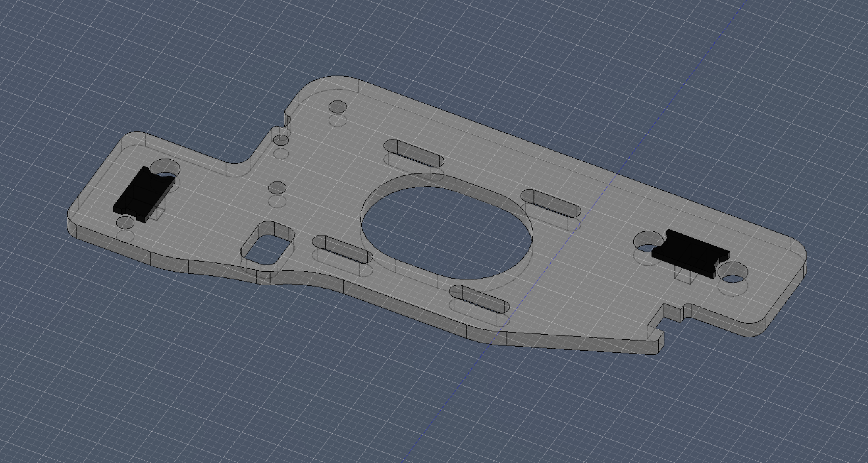Screen dimensions: 868x463
Task: Click the round hole above the square cutout
Action: 277,188
